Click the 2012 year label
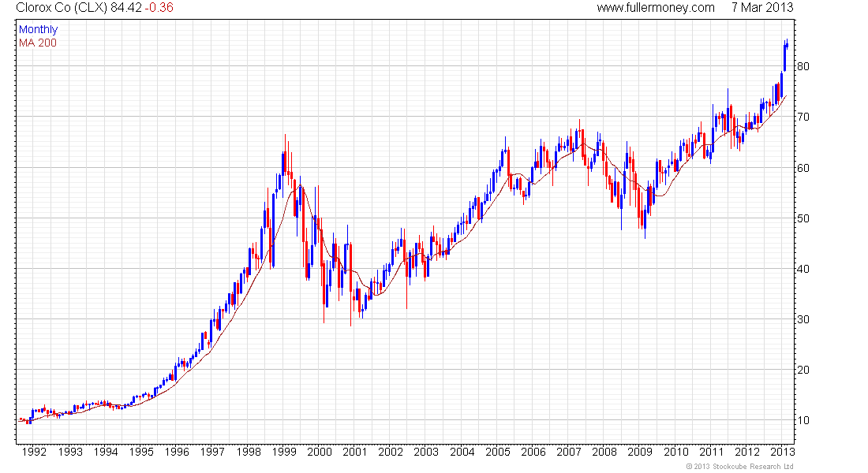The image size is (868, 473). coord(747,452)
